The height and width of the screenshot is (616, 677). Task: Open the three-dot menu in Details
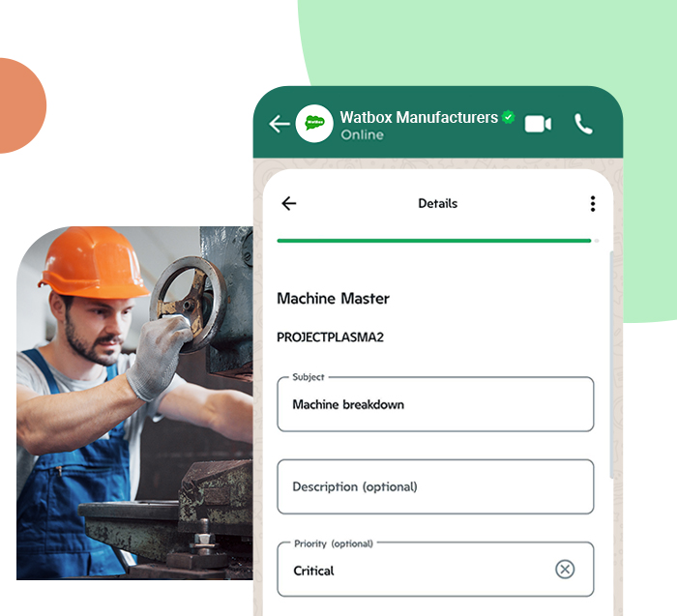592,203
